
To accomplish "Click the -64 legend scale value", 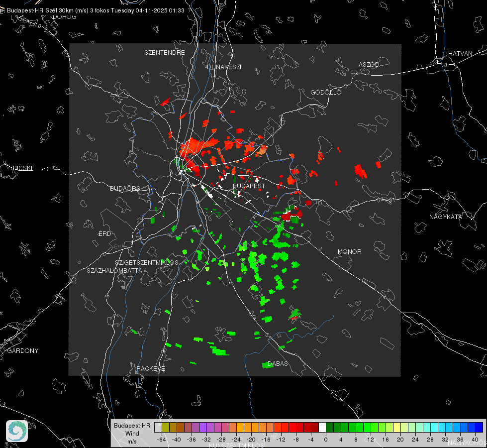I will [x=162, y=440].
